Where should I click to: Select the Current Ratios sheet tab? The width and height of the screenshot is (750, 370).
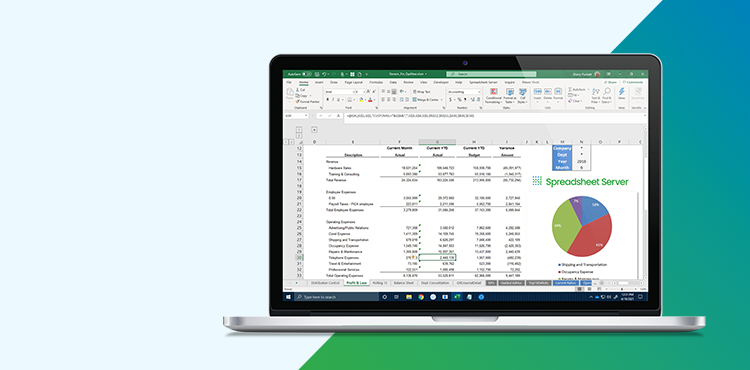[565, 283]
